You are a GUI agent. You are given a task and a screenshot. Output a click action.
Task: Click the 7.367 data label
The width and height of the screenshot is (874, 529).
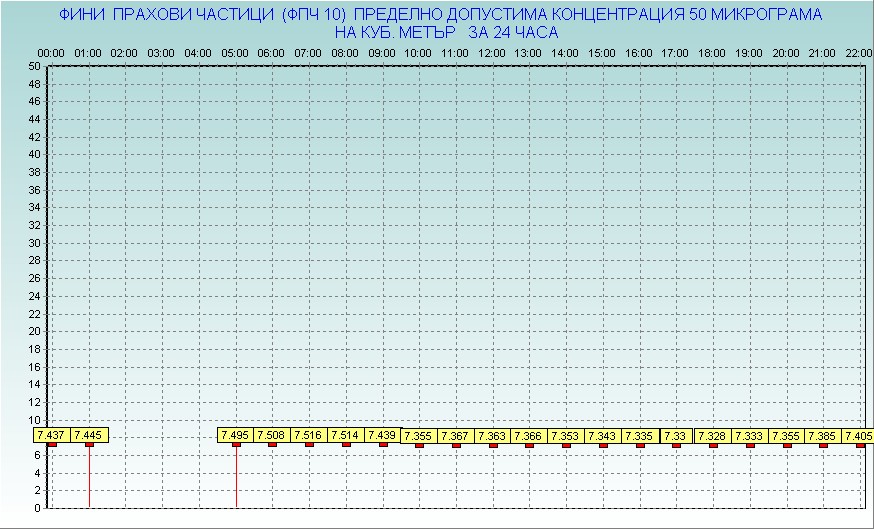click(x=456, y=436)
